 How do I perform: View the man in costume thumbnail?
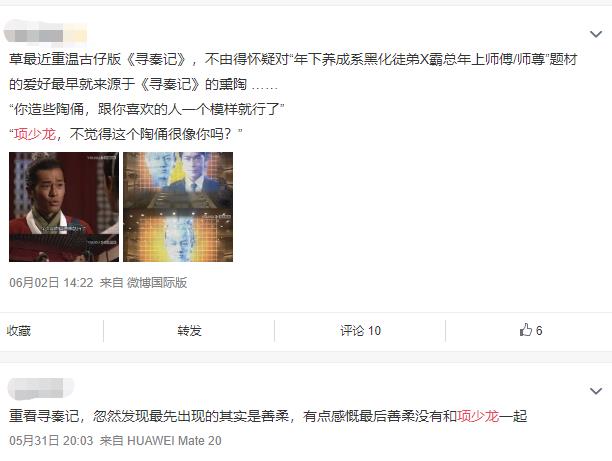click(64, 207)
